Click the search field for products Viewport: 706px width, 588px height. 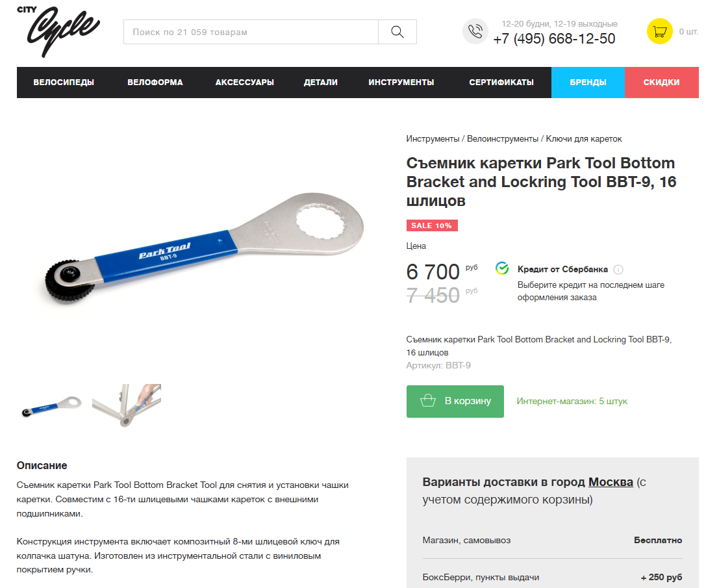tap(251, 32)
